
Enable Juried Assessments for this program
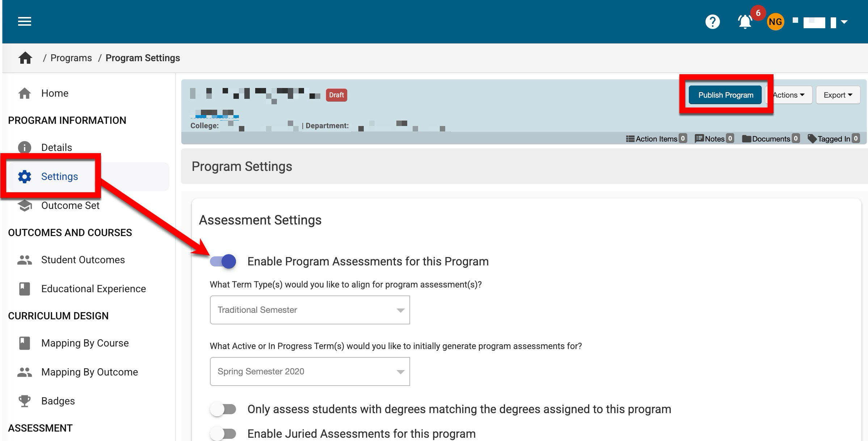coord(223,433)
